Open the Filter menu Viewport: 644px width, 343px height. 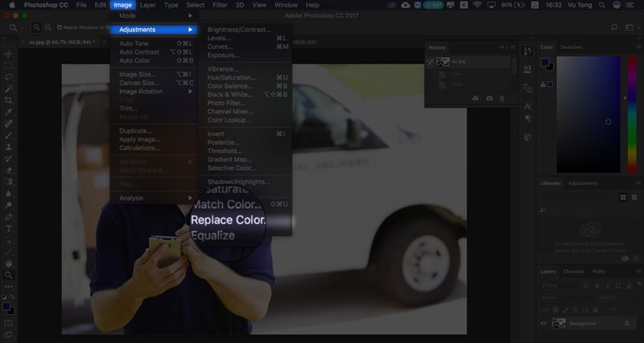(220, 5)
